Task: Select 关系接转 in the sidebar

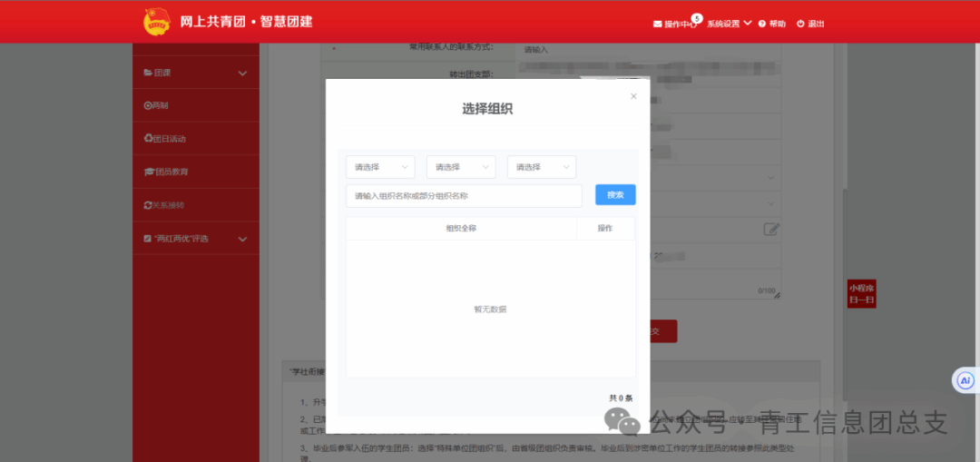Action: click(x=164, y=205)
